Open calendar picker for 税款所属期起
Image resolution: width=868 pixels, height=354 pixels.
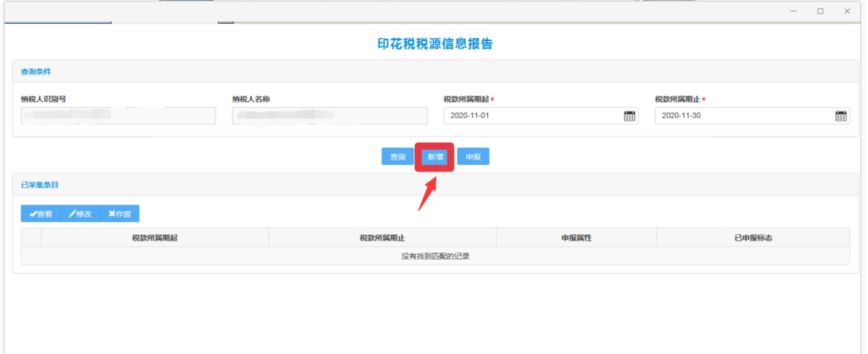(x=629, y=116)
